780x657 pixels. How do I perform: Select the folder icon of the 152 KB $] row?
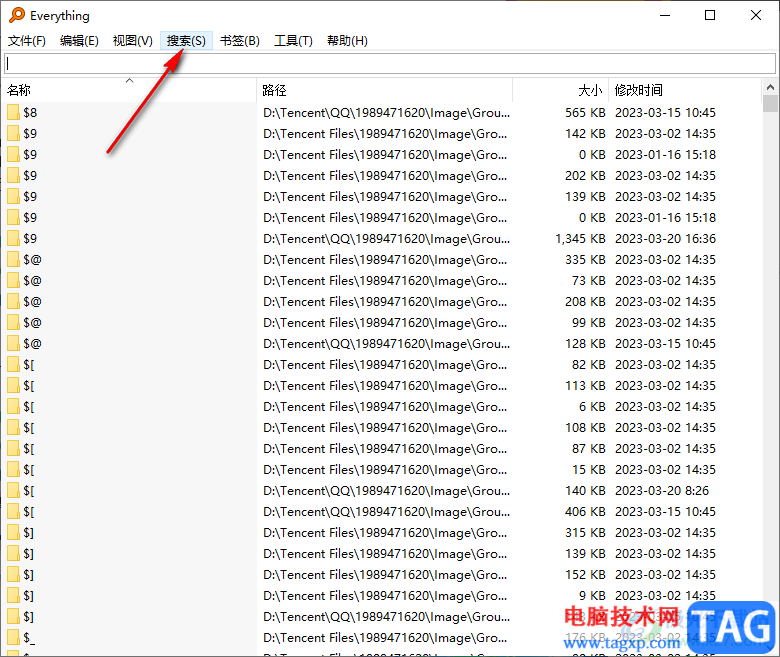[13, 574]
